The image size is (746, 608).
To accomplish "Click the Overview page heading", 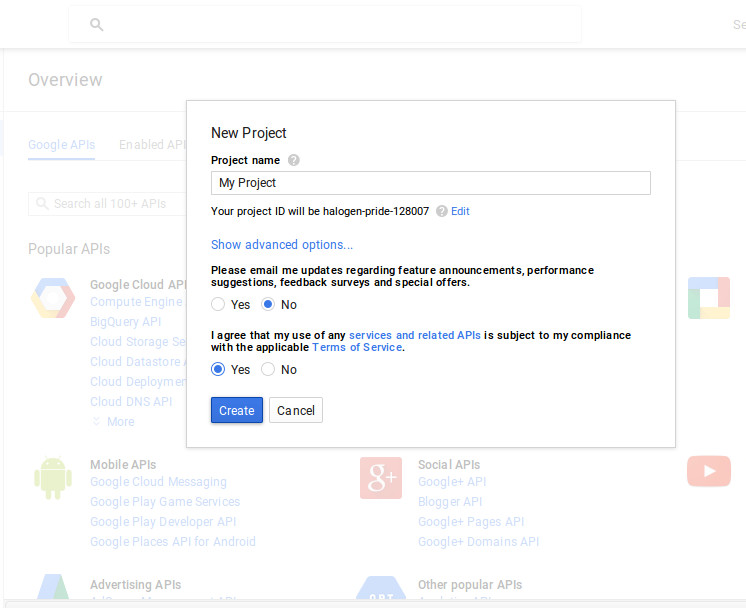I will click(65, 80).
